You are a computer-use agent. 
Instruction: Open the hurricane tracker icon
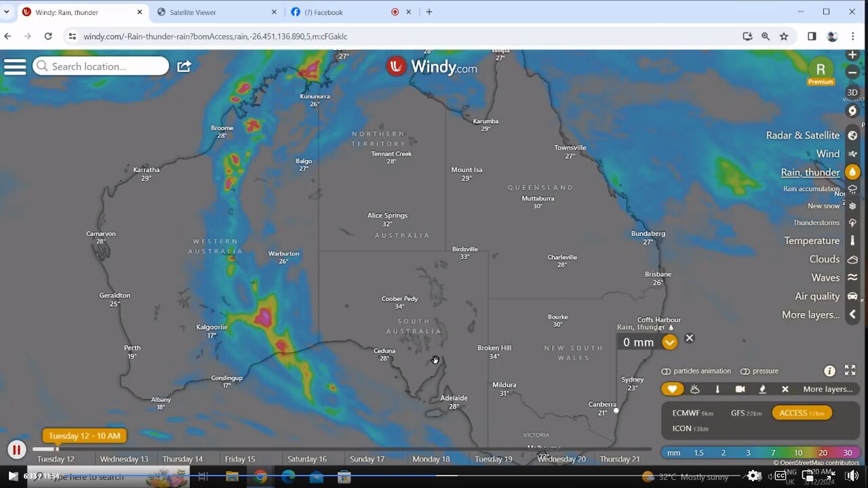coord(852,110)
